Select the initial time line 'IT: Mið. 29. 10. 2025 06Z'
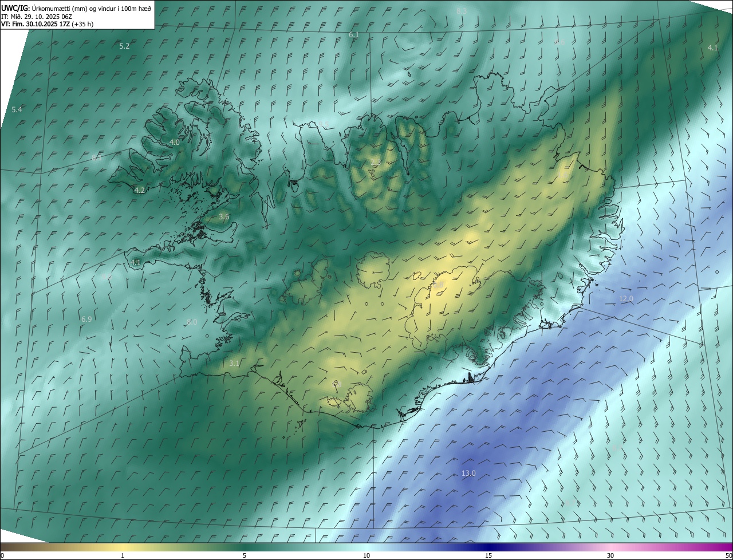733x560 pixels. click(x=37, y=17)
